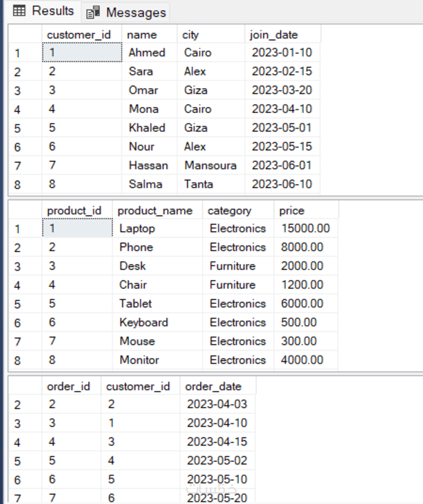The width and height of the screenshot is (423, 504).
Task: Click the Mansoura city cell
Action: [210, 166]
